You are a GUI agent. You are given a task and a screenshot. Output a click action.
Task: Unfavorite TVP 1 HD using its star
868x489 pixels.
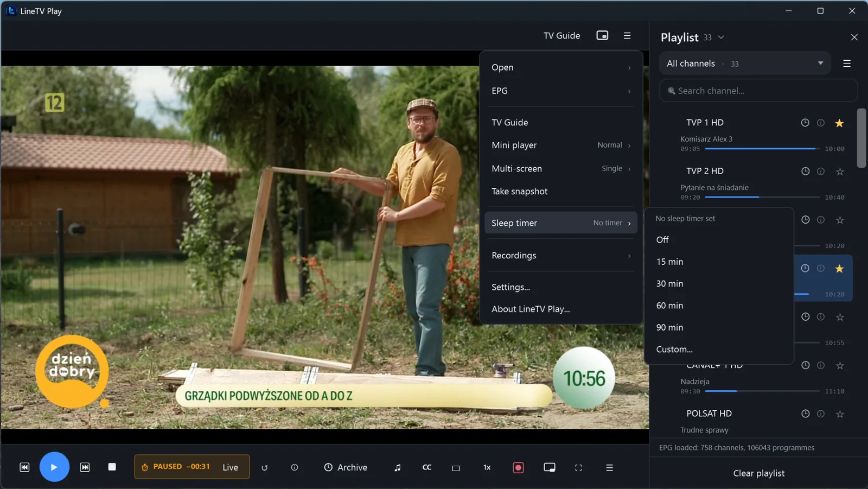[x=839, y=123]
